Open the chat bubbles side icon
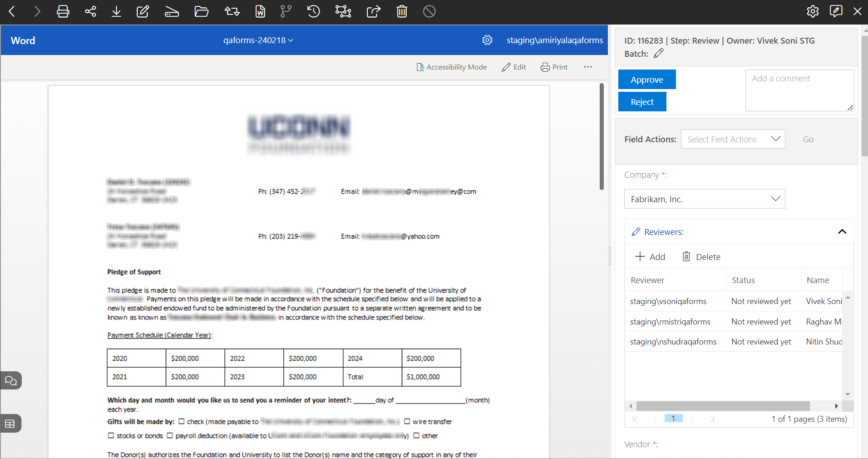 coord(11,380)
